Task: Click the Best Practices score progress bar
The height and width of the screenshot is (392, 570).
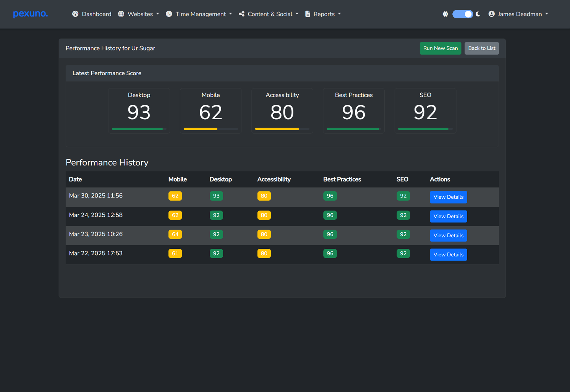Action: (x=354, y=129)
